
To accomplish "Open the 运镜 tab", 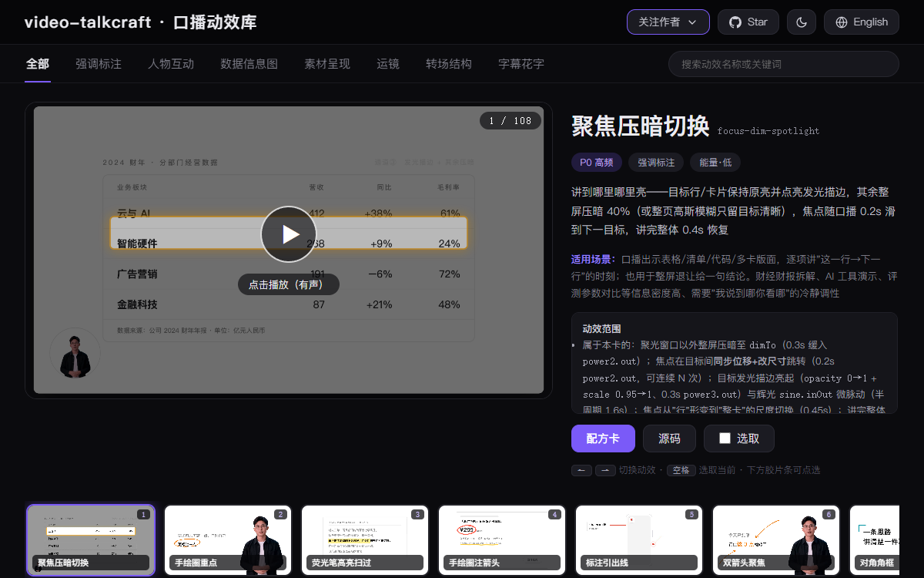I will (388, 64).
